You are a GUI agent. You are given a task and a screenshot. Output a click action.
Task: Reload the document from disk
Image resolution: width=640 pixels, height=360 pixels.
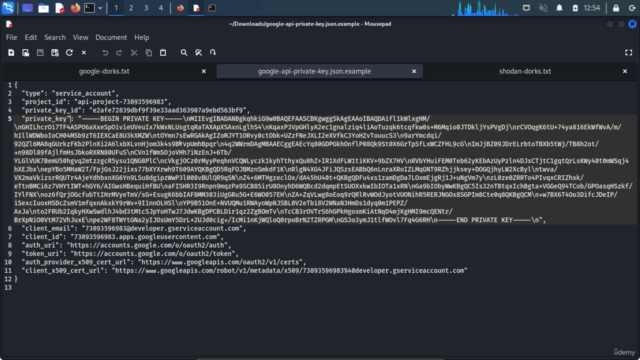tap(69, 53)
